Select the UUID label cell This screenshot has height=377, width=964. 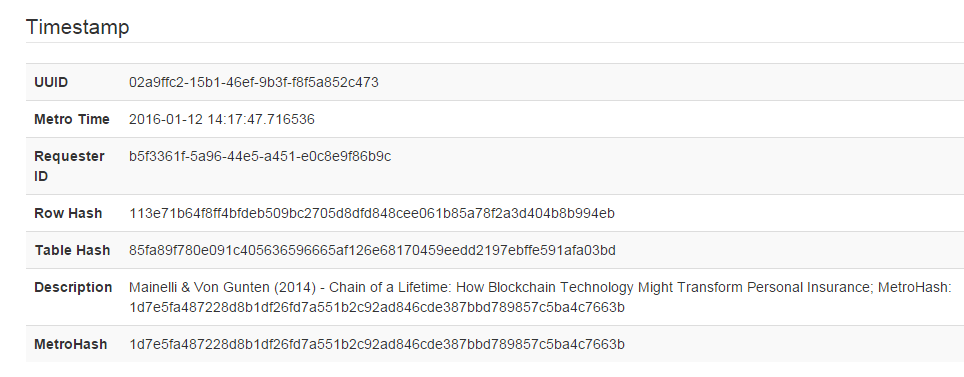pos(51,82)
